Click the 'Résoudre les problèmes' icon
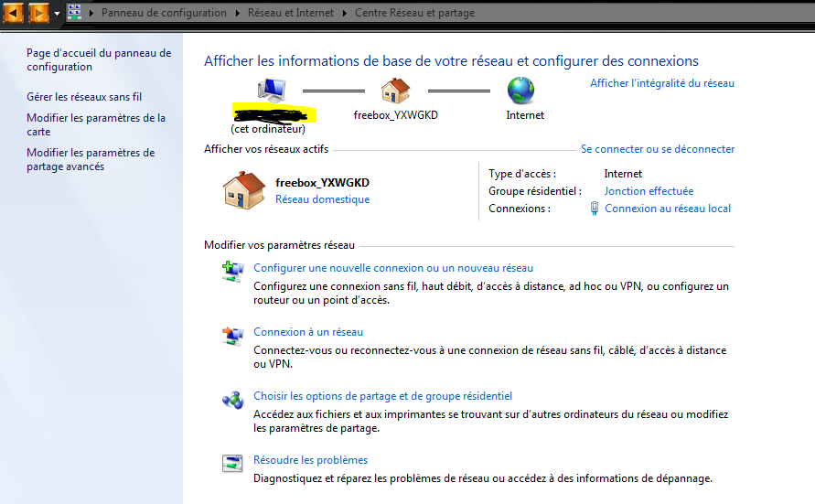This screenshot has height=504, width=815. 233,463
